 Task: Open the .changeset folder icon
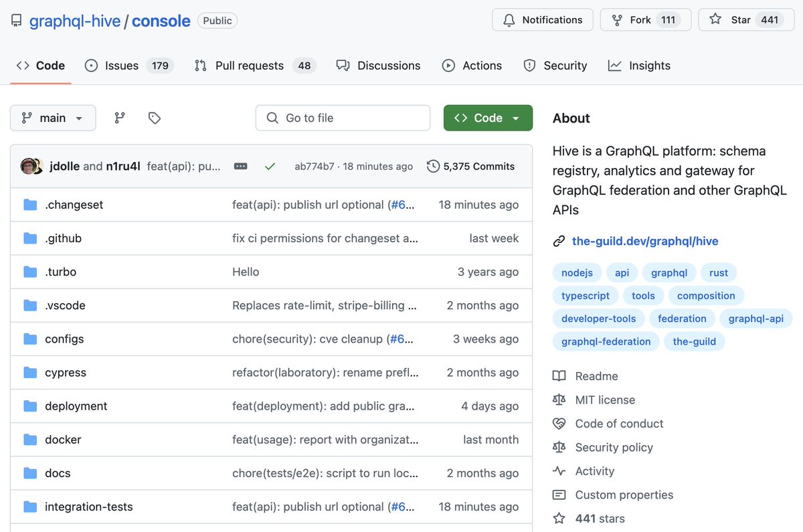(x=30, y=205)
